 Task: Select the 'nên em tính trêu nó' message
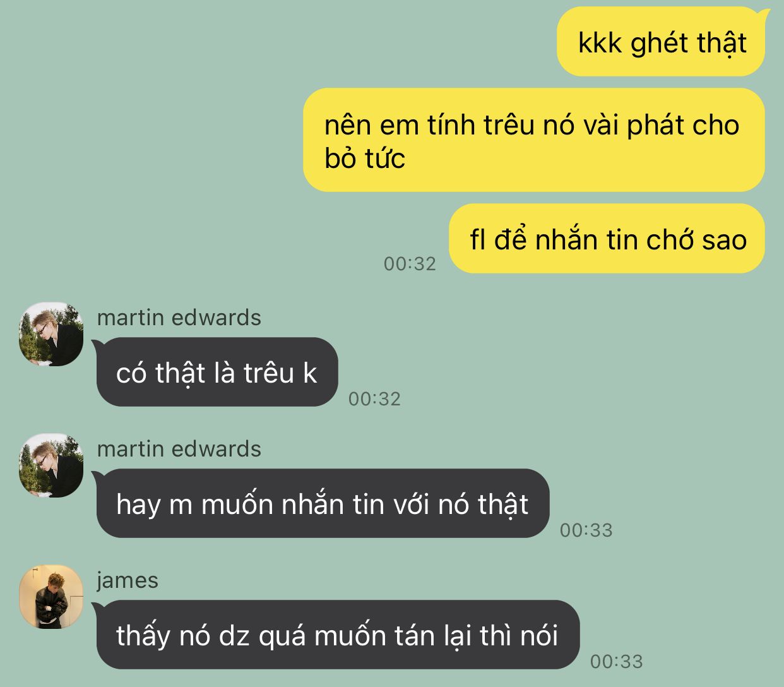(534, 140)
